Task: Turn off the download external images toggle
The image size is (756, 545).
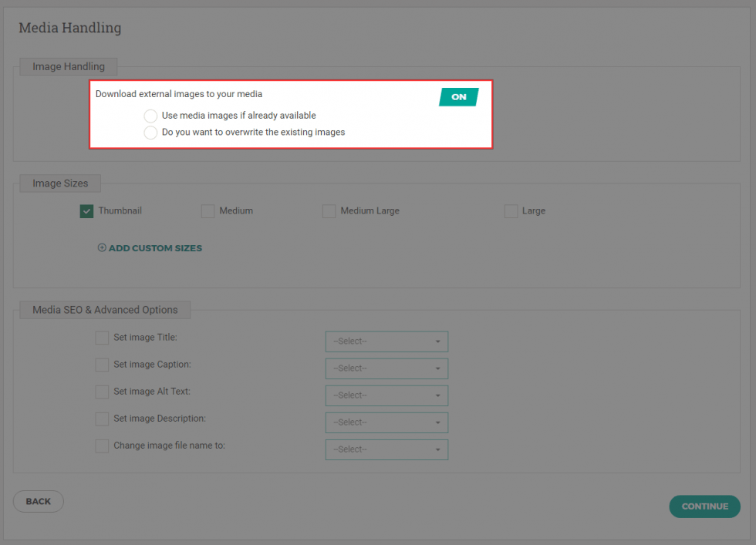Action: point(458,96)
